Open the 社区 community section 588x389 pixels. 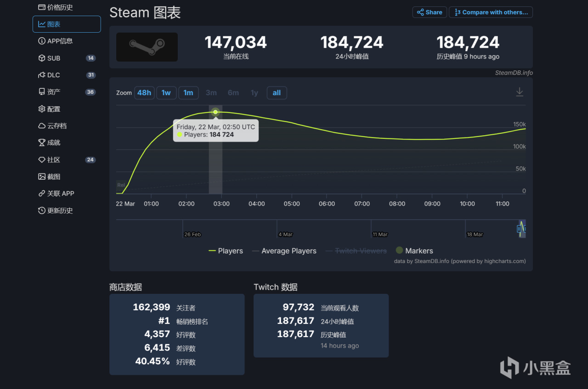coord(67,160)
